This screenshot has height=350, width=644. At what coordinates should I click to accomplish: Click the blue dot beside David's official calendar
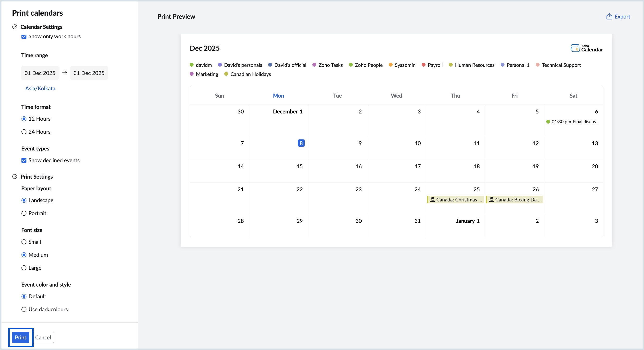270,65
